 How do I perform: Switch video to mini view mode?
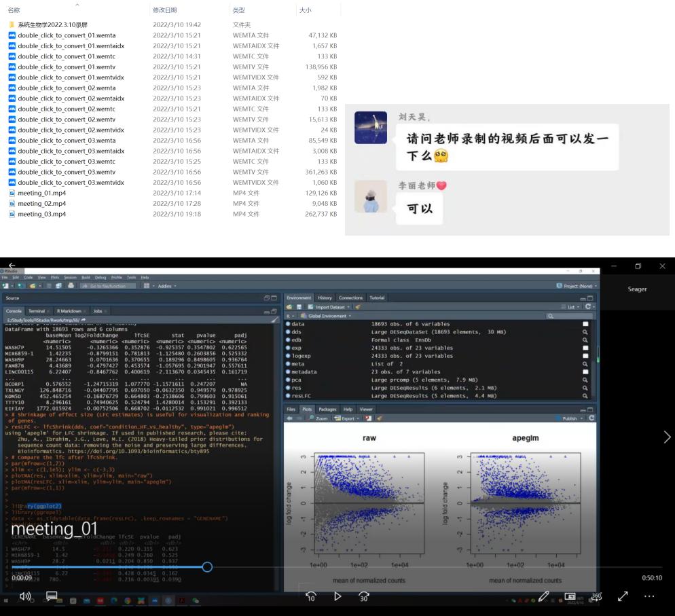coord(570,596)
